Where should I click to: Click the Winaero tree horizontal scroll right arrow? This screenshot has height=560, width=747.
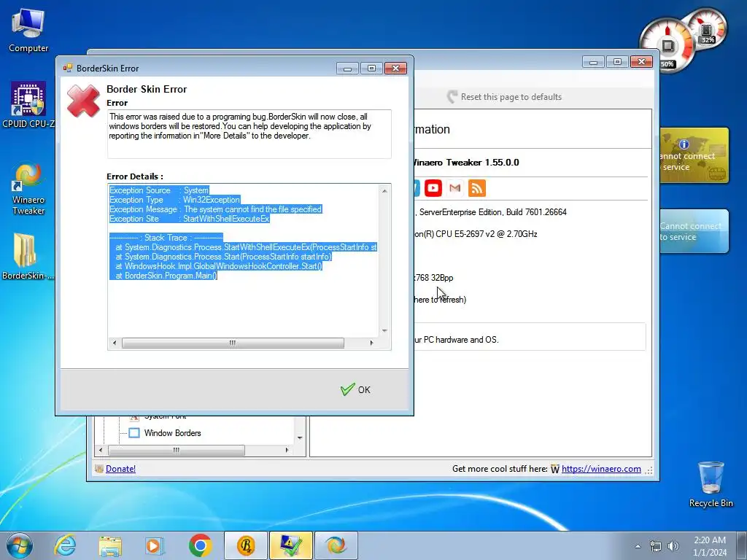pyautogui.click(x=287, y=450)
